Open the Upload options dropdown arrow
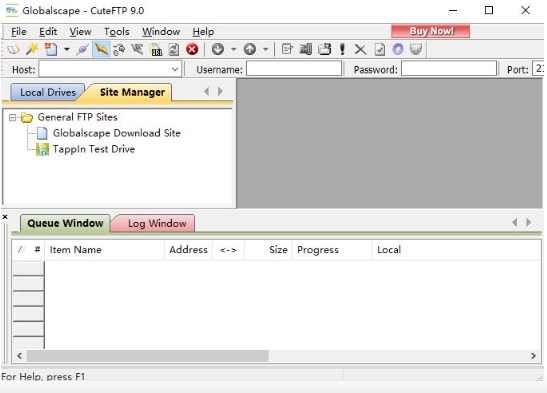 [265, 50]
